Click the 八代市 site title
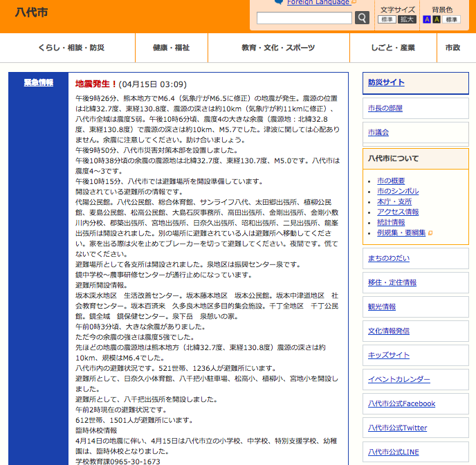The image size is (476, 465). (x=32, y=12)
